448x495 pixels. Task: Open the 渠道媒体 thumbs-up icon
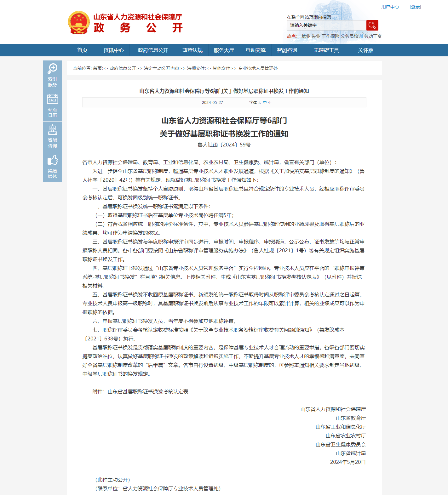coord(53,167)
